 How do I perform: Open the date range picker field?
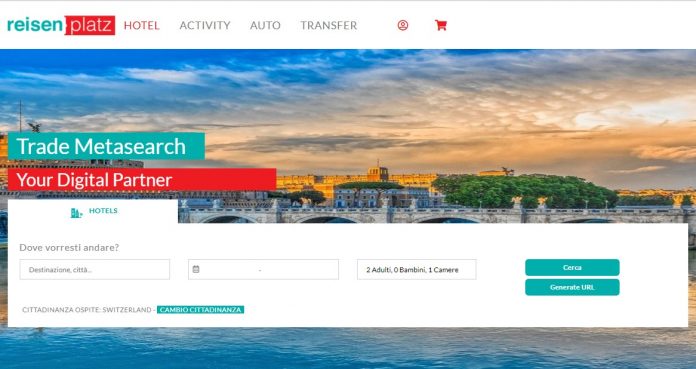[263, 270]
